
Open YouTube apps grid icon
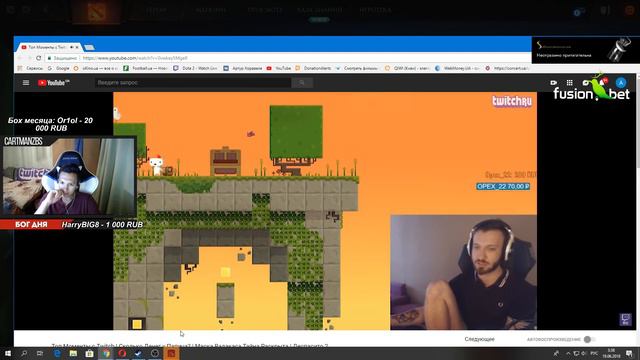(569, 82)
